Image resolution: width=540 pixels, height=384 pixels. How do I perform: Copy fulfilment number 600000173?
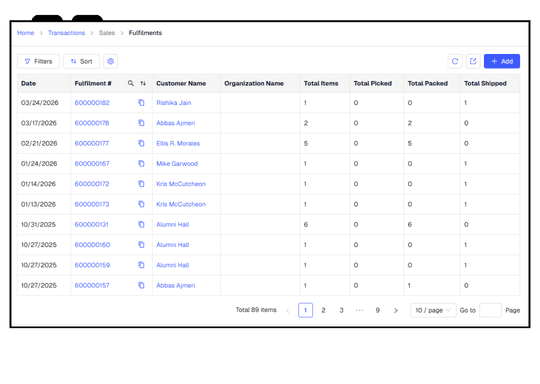pos(141,204)
